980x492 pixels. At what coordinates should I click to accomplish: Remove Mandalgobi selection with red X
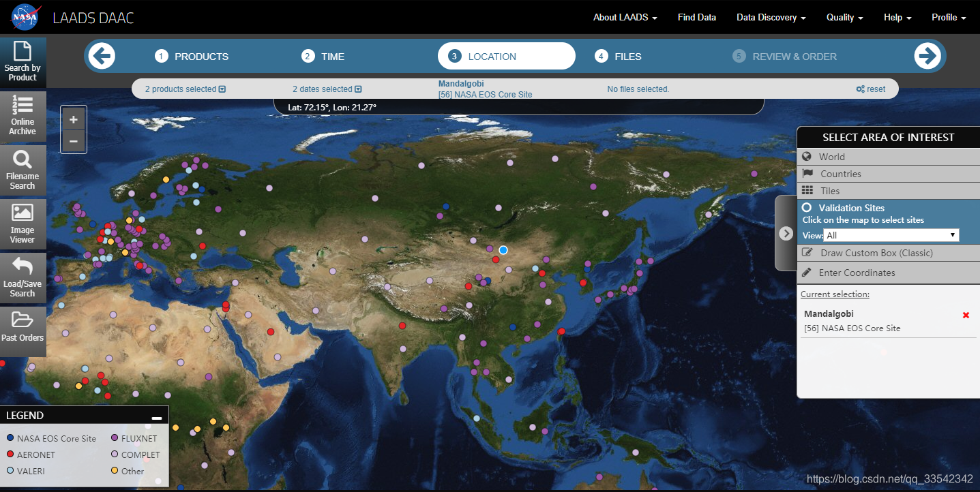pyautogui.click(x=966, y=315)
